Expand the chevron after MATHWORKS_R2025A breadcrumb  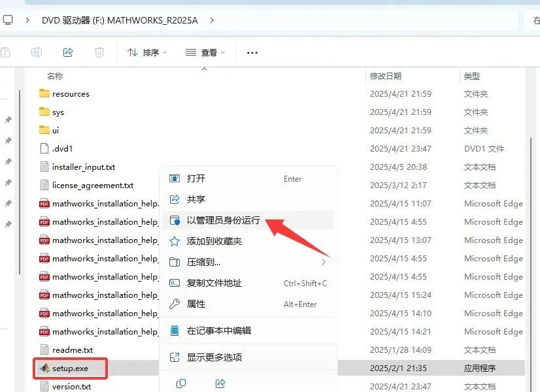tap(211, 20)
